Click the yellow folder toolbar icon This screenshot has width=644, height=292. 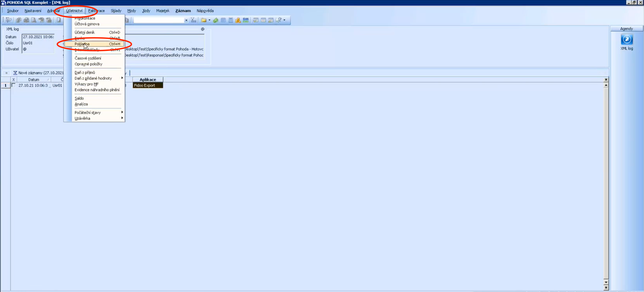point(204,20)
